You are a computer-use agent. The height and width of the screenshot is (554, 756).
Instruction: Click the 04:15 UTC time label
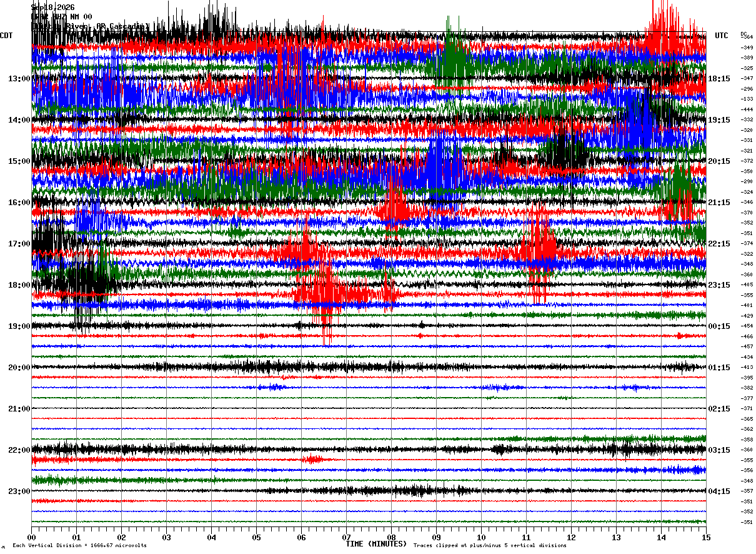(x=719, y=491)
